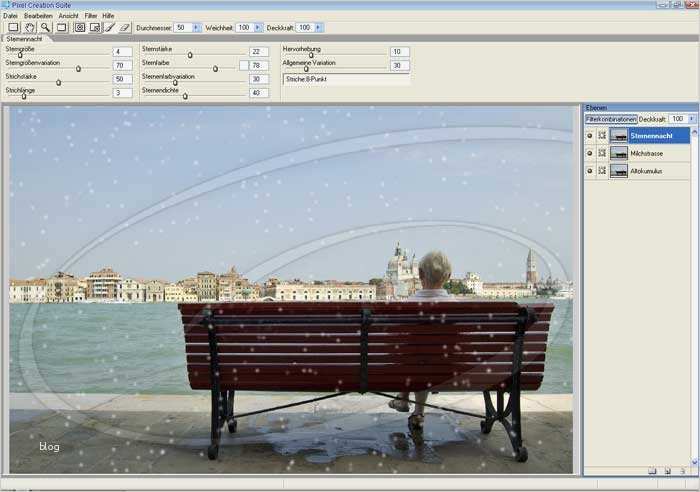Click layers list scrollbar up arrow
Screen dimensions: 700x492
pos(694,132)
